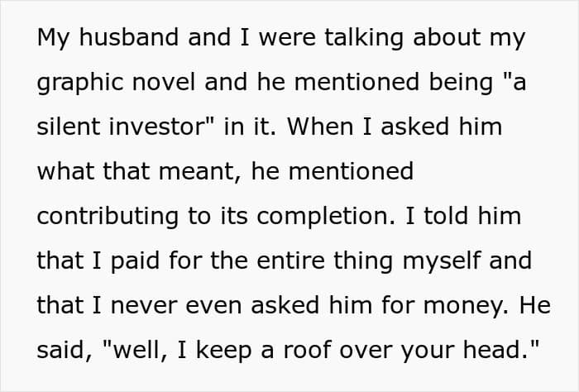Click the word "entire"
Image resolution: width=579 pixels, height=392 pixels.
click(x=290, y=261)
